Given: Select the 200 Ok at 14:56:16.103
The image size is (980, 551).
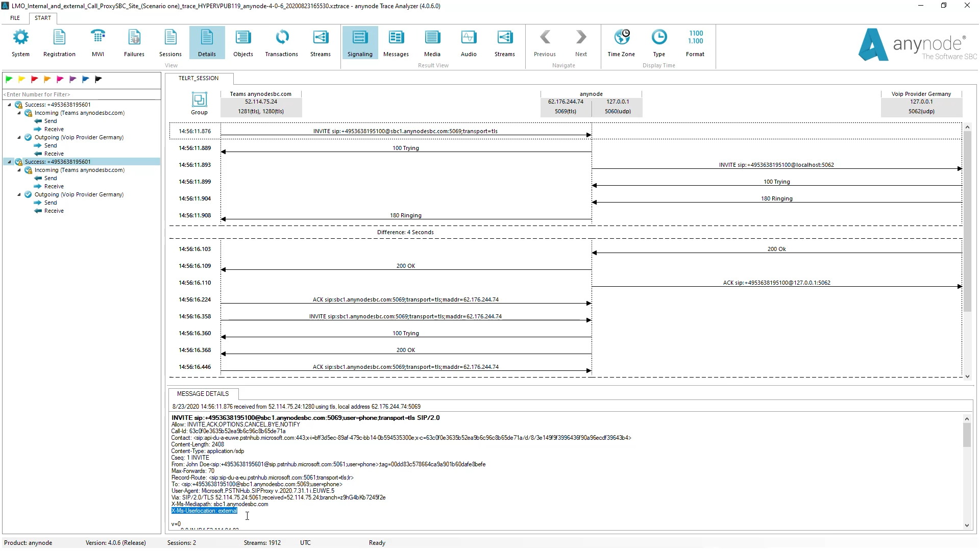Looking at the screenshot, I should [776, 249].
